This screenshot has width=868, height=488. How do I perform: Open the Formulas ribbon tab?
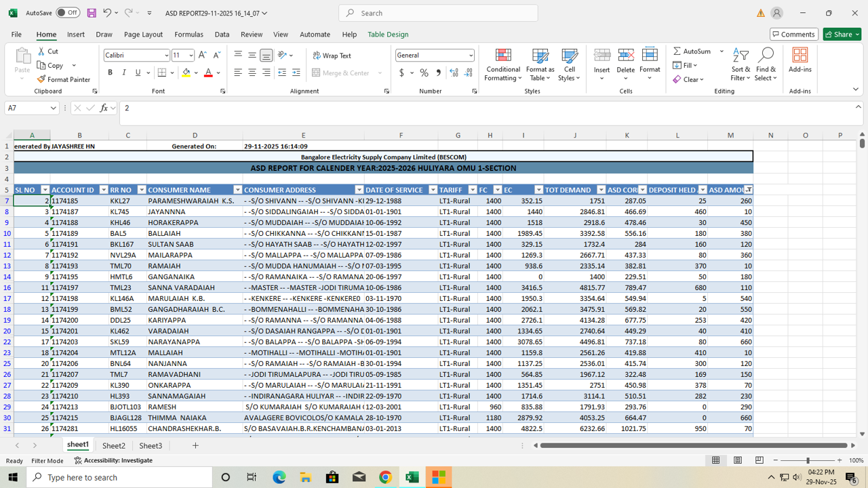point(189,34)
